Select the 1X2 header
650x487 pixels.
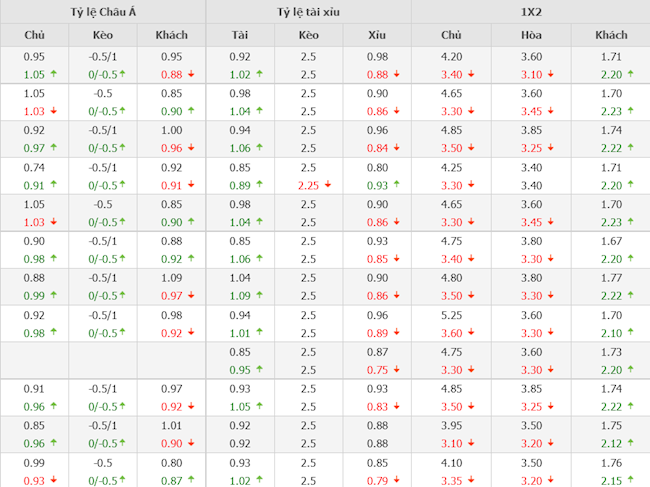(x=530, y=12)
